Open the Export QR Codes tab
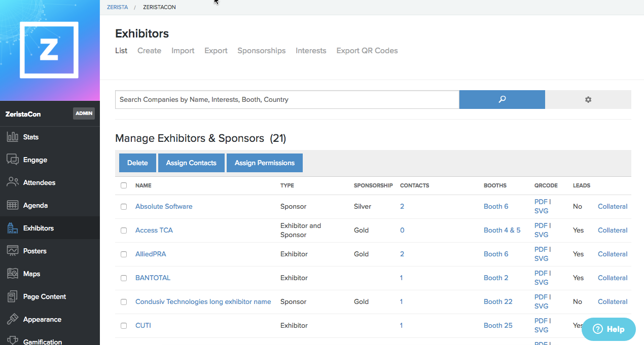644x345 pixels. [367, 51]
